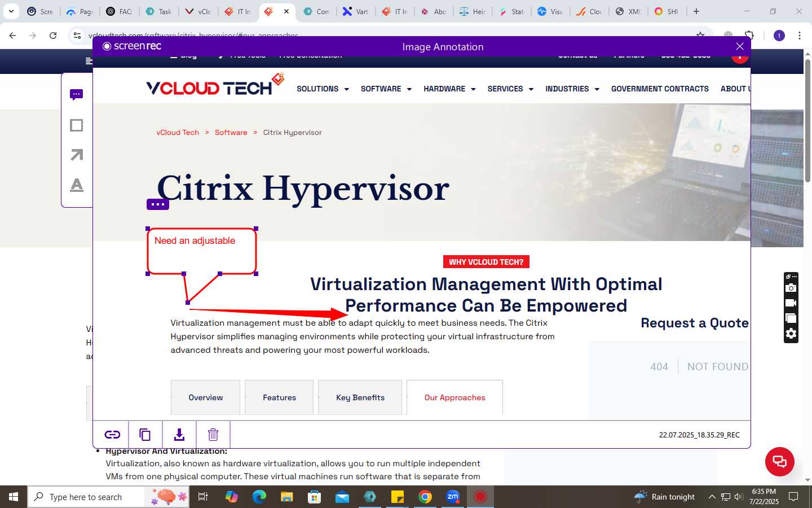812x508 pixels.
Task: Go back in Chrome
Action: click(x=12, y=36)
